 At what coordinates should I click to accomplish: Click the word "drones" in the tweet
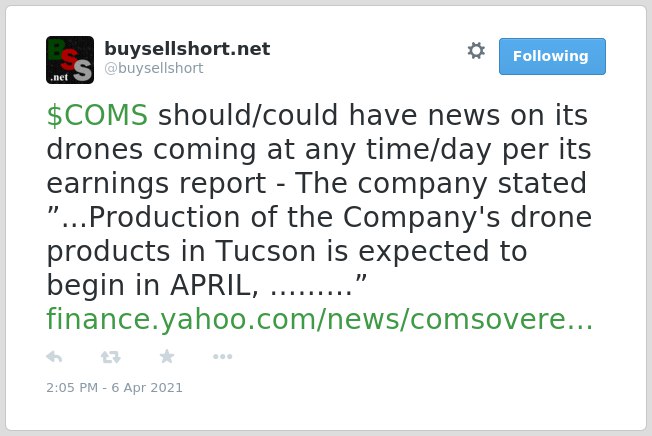[x=95, y=149]
